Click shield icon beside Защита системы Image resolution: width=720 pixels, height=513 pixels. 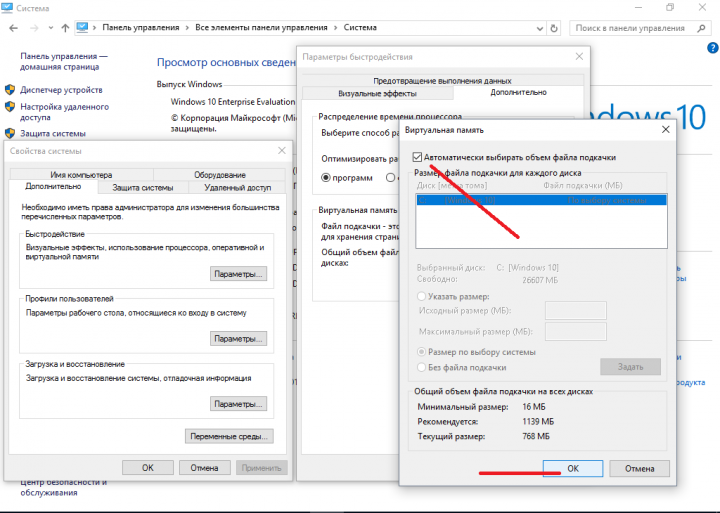pos(10,133)
